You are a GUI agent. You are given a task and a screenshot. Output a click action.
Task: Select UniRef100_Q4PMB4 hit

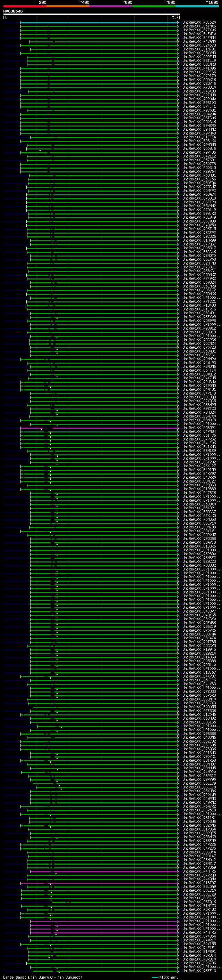pos(199,432)
